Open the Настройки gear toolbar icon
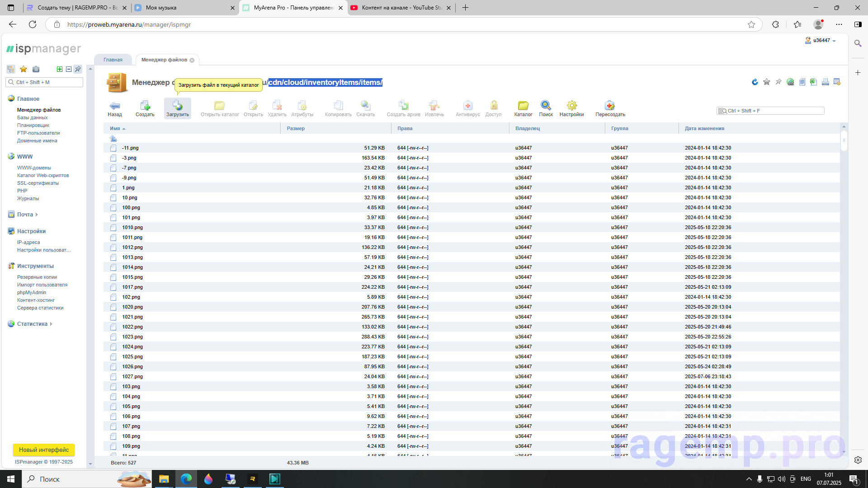Screen dimensions: 868x488 (571, 106)
